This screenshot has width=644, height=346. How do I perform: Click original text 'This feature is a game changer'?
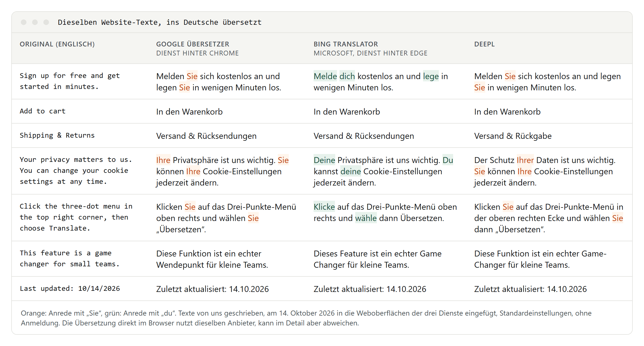(70, 258)
